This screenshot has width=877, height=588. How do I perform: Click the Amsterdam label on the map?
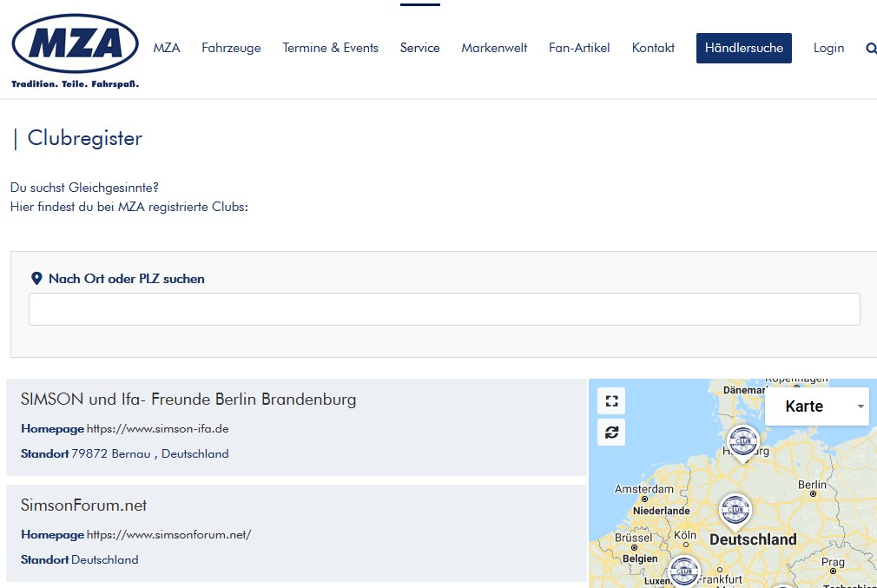click(643, 489)
